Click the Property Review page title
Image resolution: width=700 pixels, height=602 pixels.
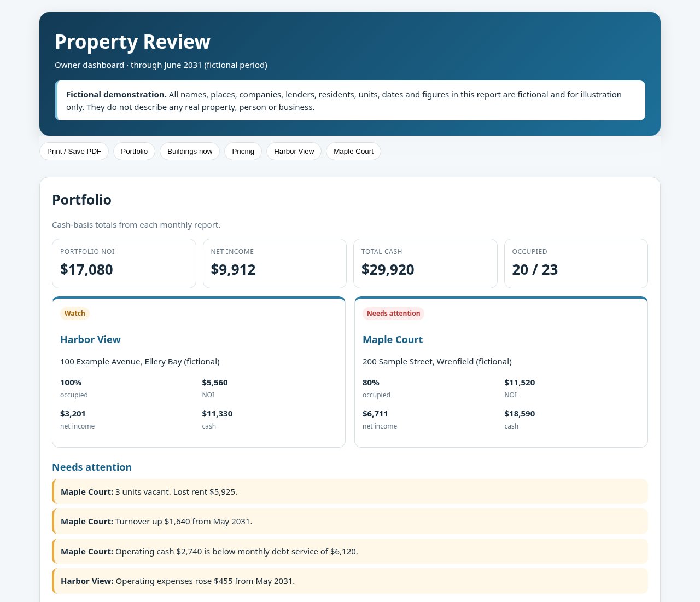pos(132,42)
